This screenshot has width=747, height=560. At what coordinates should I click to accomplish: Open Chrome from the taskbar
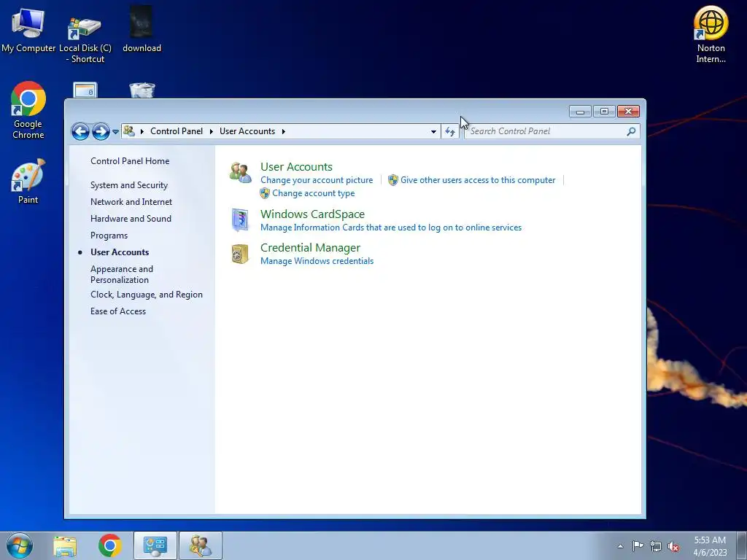(x=110, y=545)
